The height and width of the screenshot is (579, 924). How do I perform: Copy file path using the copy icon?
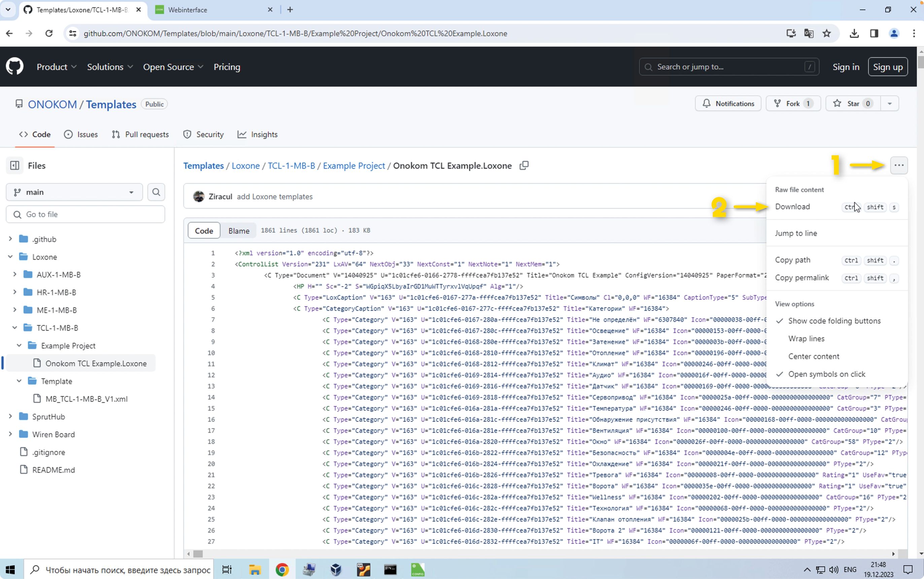click(x=524, y=166)
